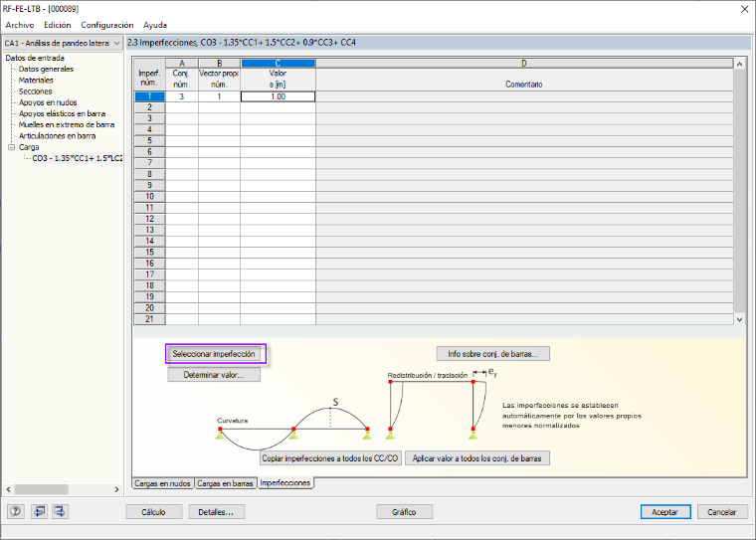The height and width of the screenshot is (540, 756).
Task: Select CO3 load combination tree item
Action: pos(78,158)
